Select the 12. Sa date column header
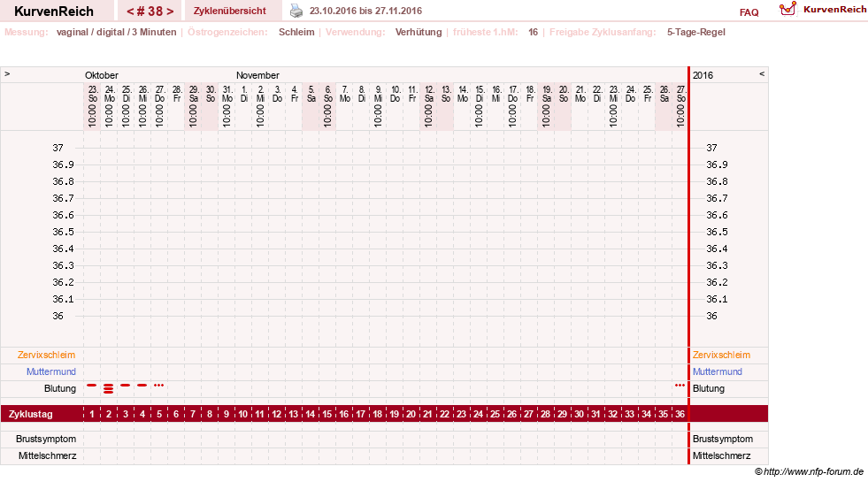The image size is (868, 482). click(428, 106)
